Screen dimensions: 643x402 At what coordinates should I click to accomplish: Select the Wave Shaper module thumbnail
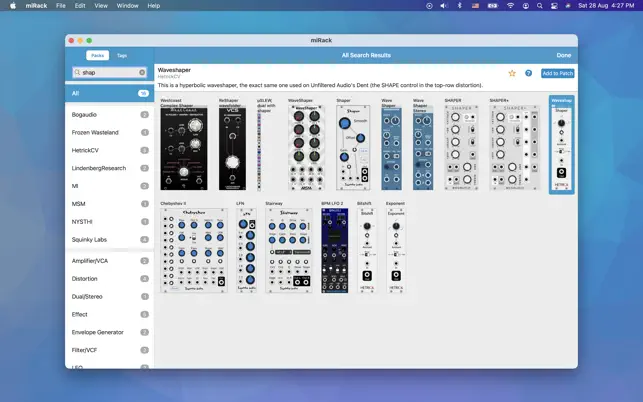pyautogui.click(x=391, y=148)
